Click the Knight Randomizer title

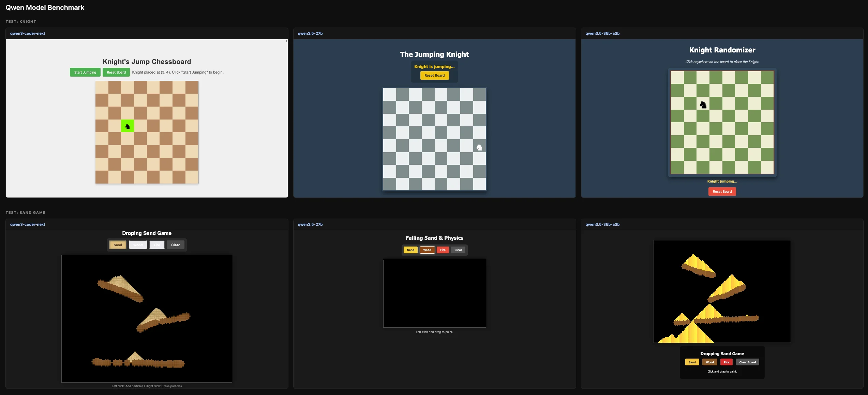(x=722, y=50)
